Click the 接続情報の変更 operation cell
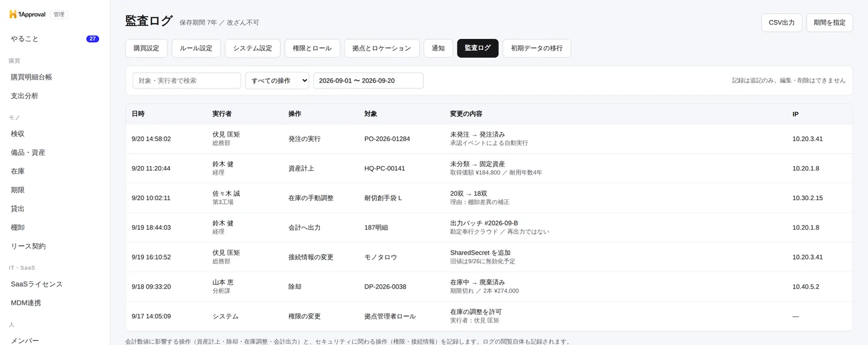The height and width of the screenshot is (345, 868). (x=311, y=257)
